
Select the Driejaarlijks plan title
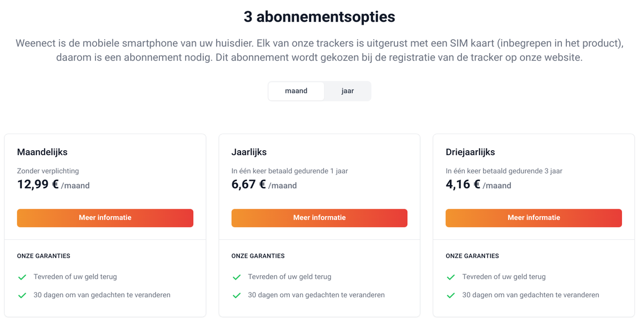coord(470,152)
